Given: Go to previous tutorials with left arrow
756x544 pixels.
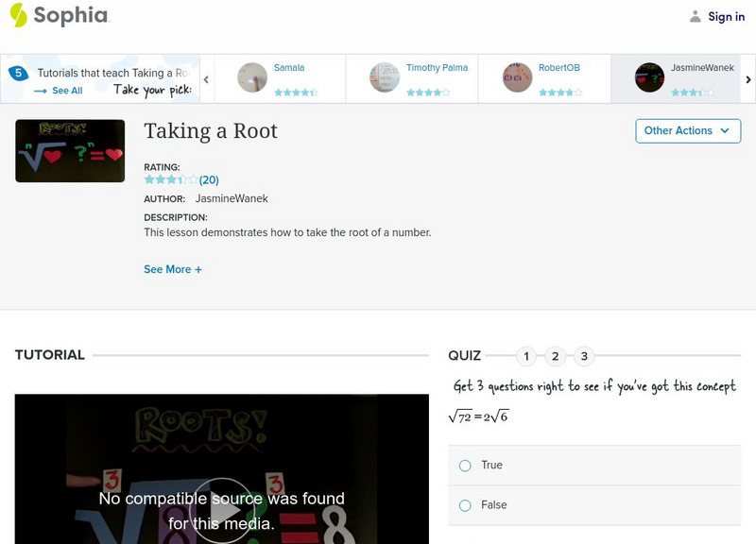Looking at the screenshot, I should [206, 79].
